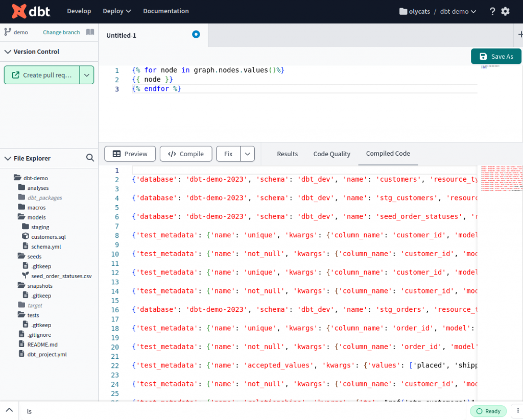Collapse the File Explorer section
Viewport: 523px width, 420px height.
[8, 158]
